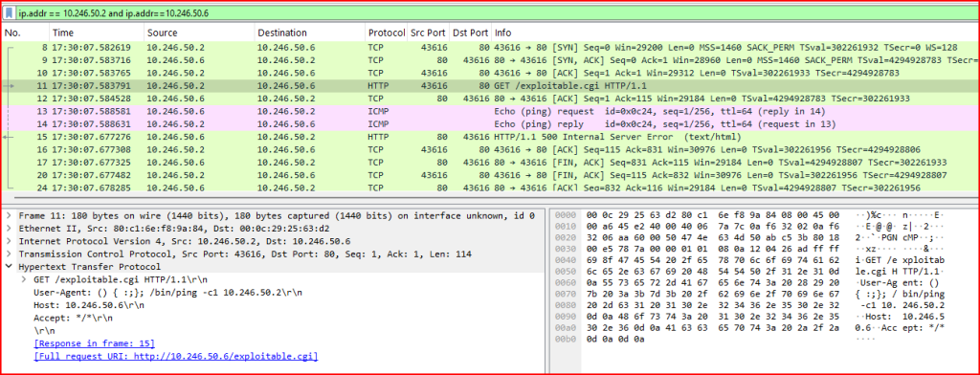The height and width of the screenshot is (375, 980).
Task: Select packet 15 HTTP 500 Internal Server Error
Action: pyautogui.click(x=490, y=137)
